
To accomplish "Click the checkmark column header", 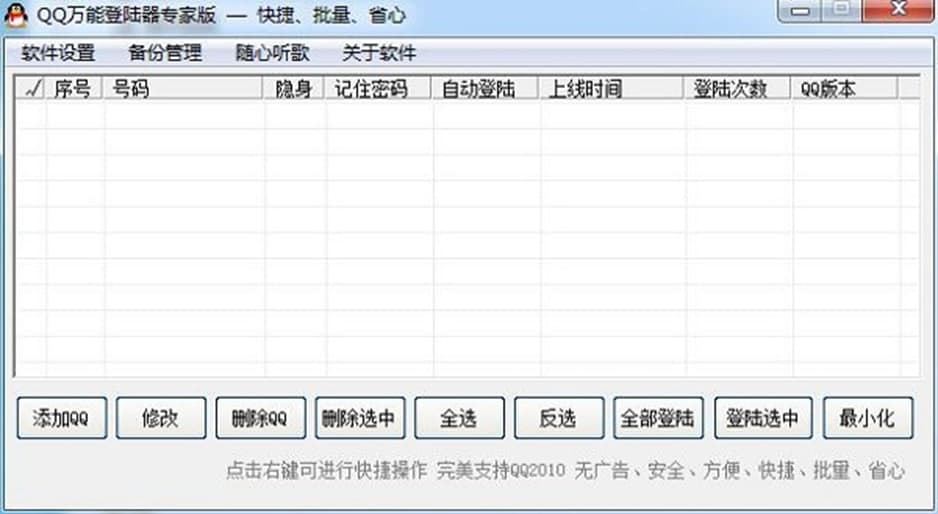I will click(31, 89).
